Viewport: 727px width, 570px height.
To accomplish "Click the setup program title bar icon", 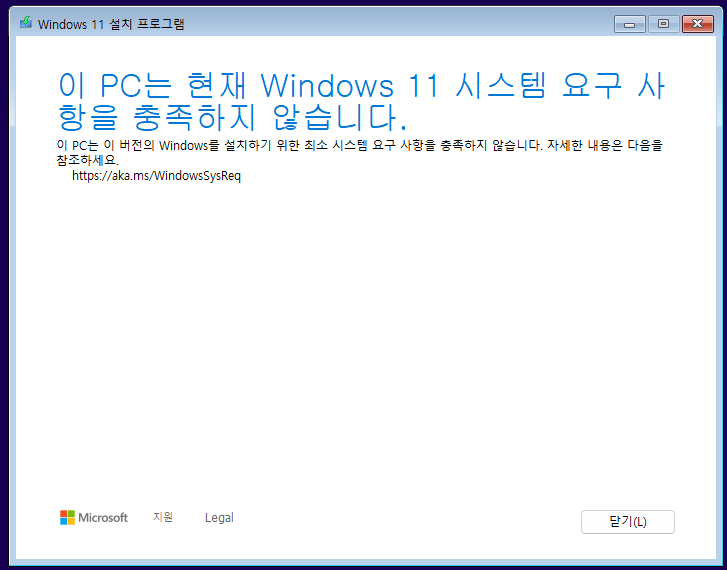I will click(26, 23).
